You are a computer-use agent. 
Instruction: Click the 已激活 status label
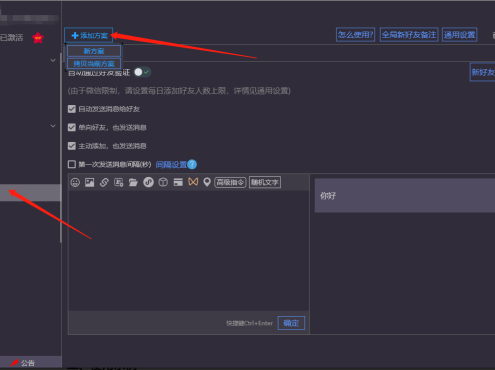pos(11,38)
